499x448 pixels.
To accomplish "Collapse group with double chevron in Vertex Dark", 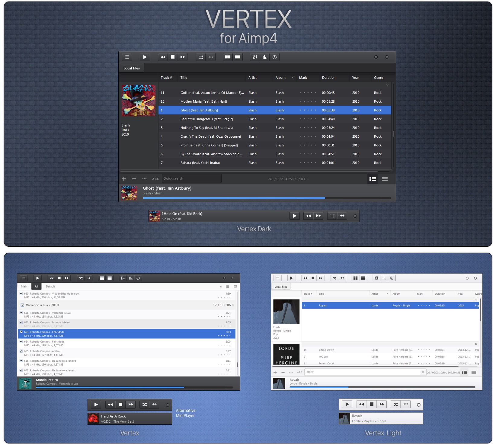I will [x=387, y=85].
